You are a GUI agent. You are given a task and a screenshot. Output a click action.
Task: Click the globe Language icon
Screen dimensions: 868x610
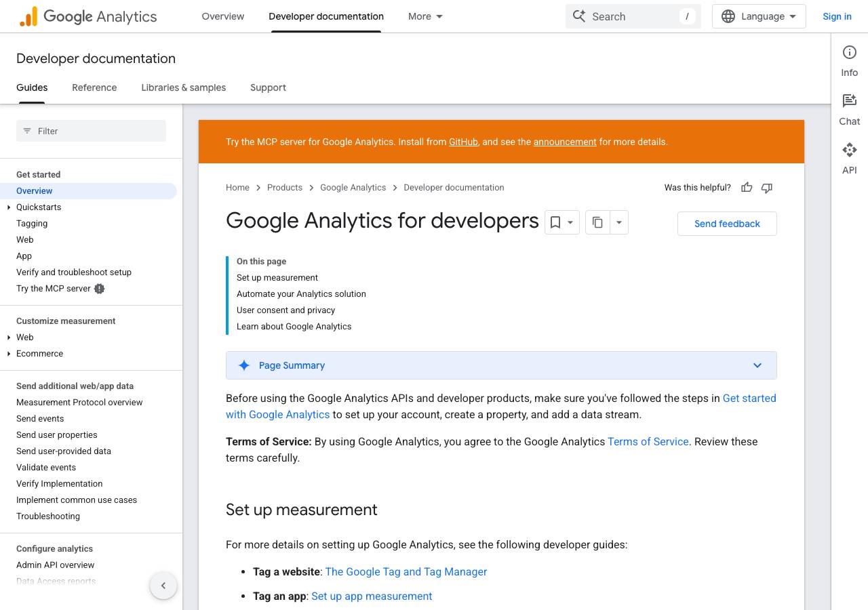[x=728, y=16]
